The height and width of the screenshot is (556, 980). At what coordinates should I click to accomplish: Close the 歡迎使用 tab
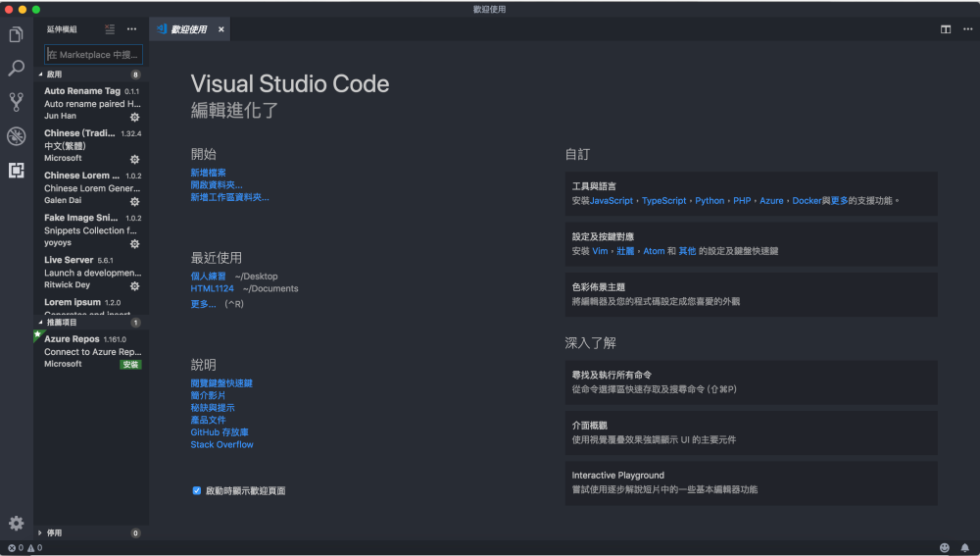(221, 29)
